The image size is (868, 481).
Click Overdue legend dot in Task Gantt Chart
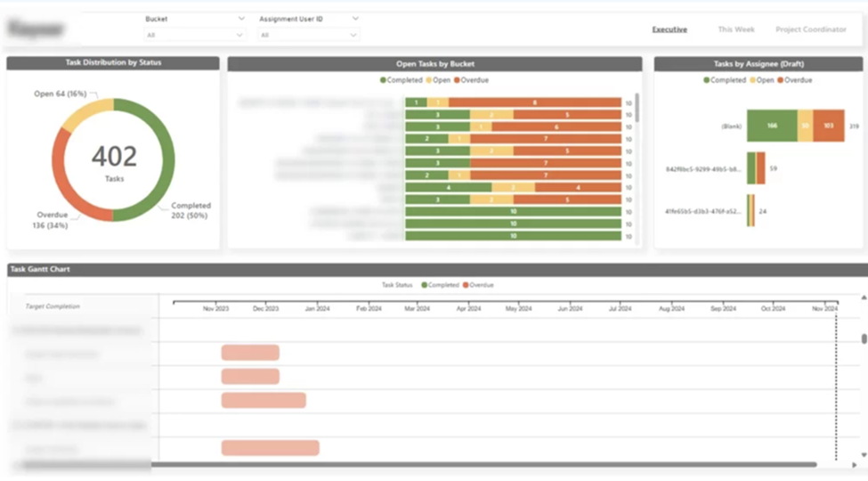point(466,285)
